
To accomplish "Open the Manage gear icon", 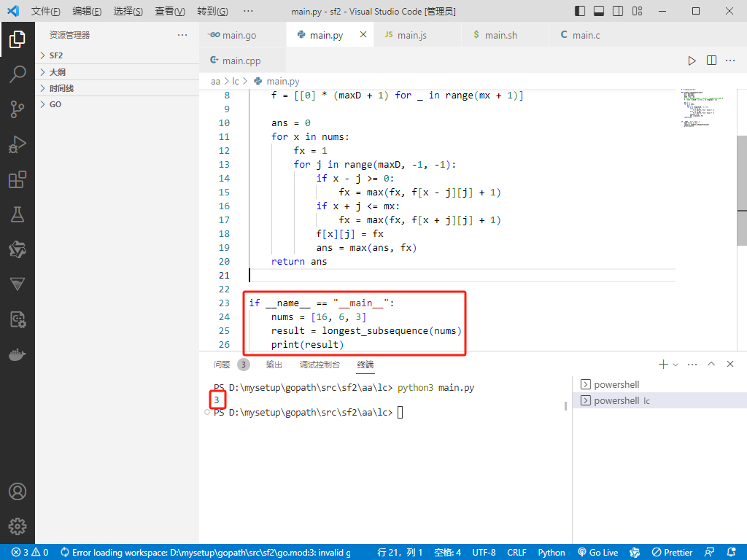I will tap(18, 526).
